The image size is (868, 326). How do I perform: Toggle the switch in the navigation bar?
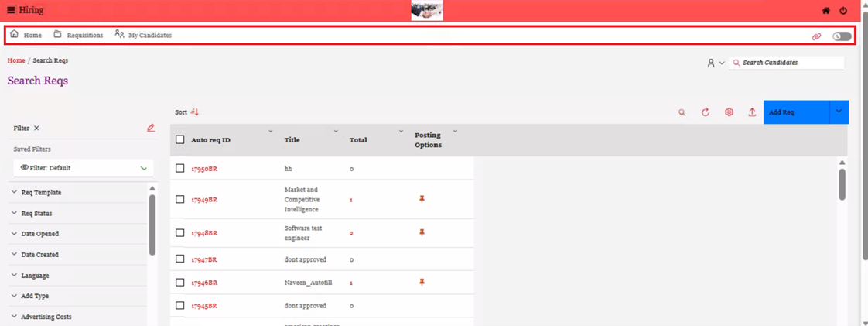pyautogui.click(x=842, y=36)
